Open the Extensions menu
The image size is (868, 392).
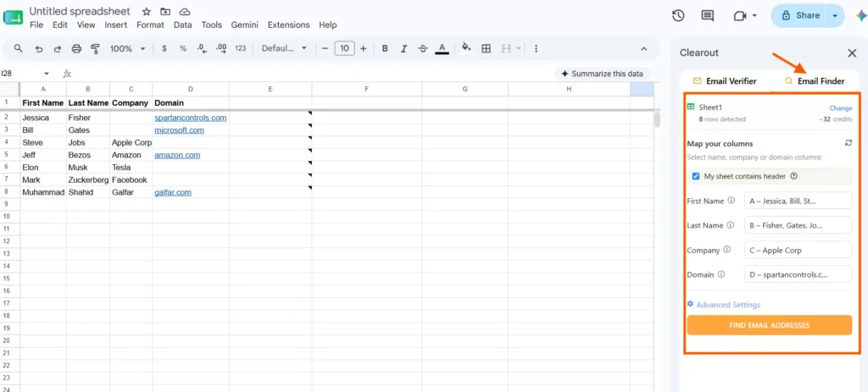[288, 25]
